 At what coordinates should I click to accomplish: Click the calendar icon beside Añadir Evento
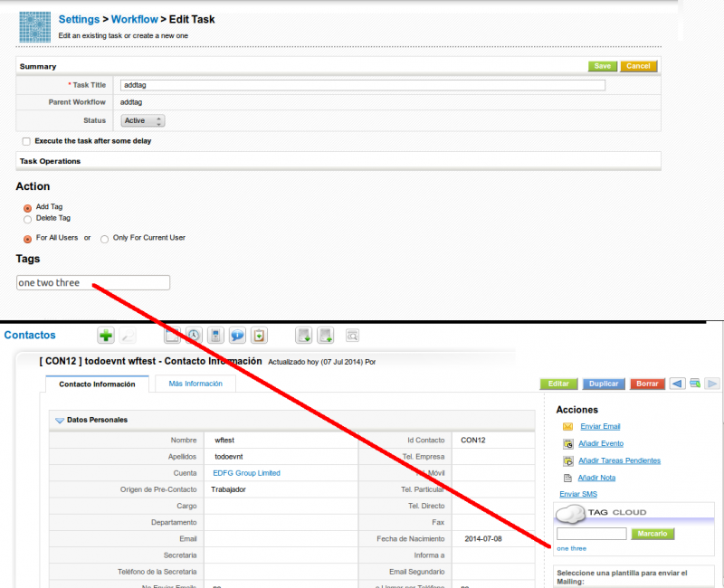point(567,443)
